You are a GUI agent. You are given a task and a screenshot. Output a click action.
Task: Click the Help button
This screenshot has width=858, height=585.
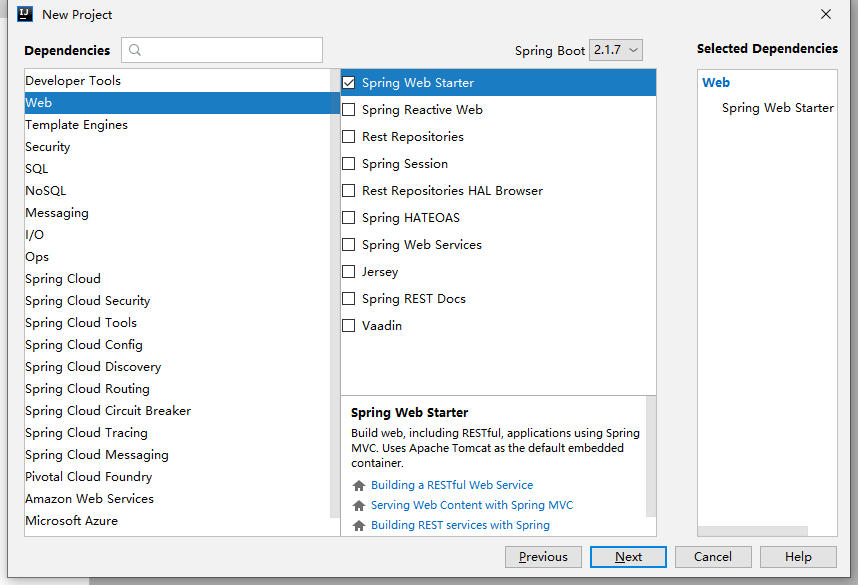[x=798, y=557]
